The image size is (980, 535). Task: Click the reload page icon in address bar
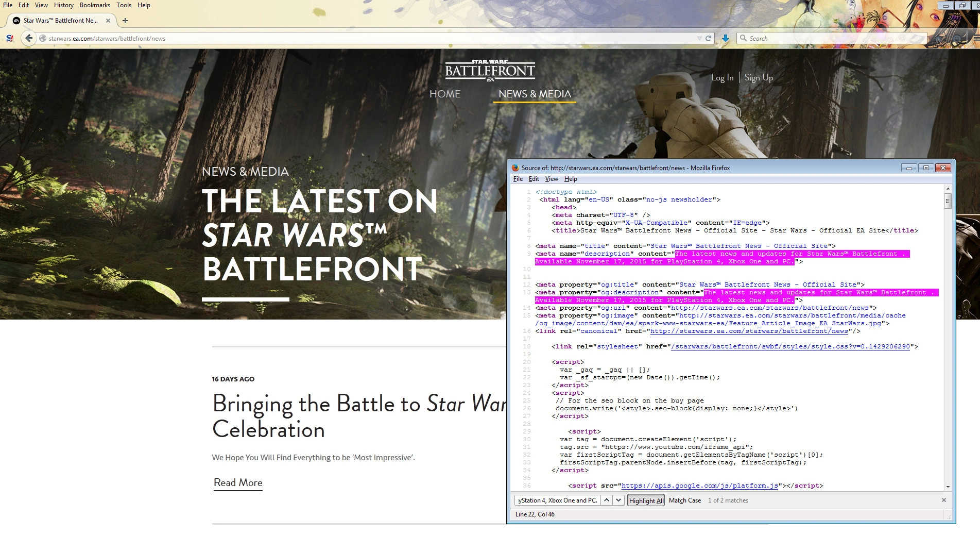click(x=708, y=38)
